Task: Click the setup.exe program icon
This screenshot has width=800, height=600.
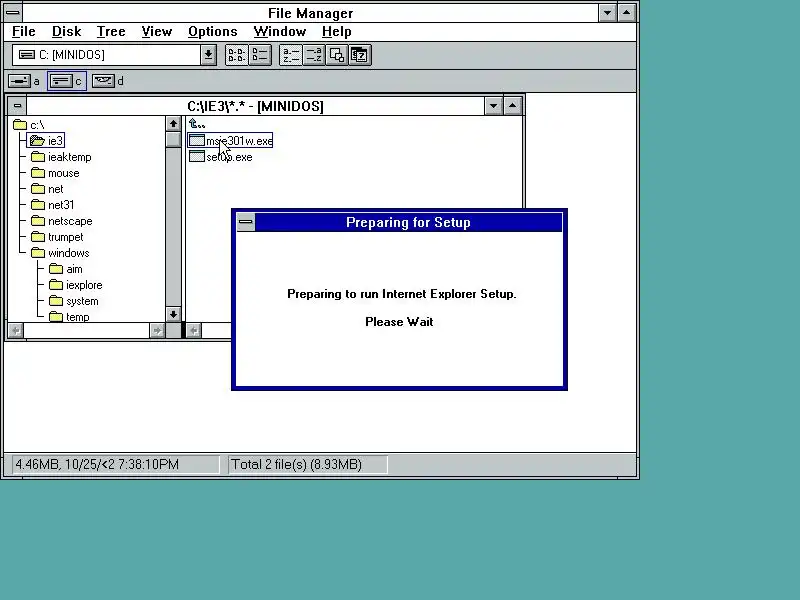Action: (197, 156)
